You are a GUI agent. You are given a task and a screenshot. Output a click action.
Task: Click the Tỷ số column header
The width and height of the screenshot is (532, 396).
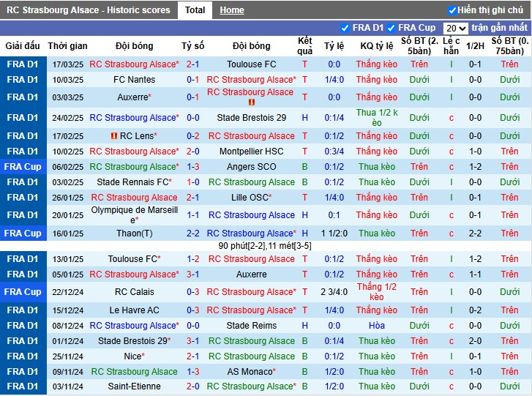[192, 46]
